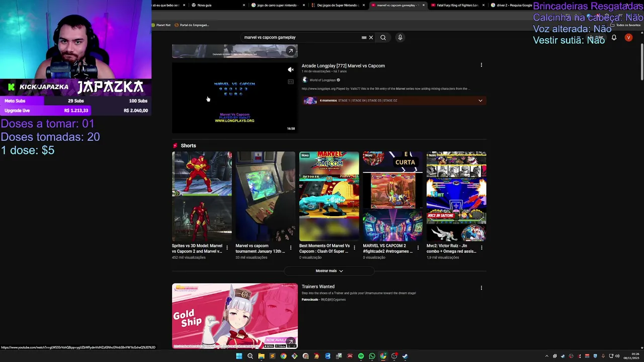Open the menu for the Best Moments short
The width and height of the screenshot is (644, 362).
click(x=354, y=248)
